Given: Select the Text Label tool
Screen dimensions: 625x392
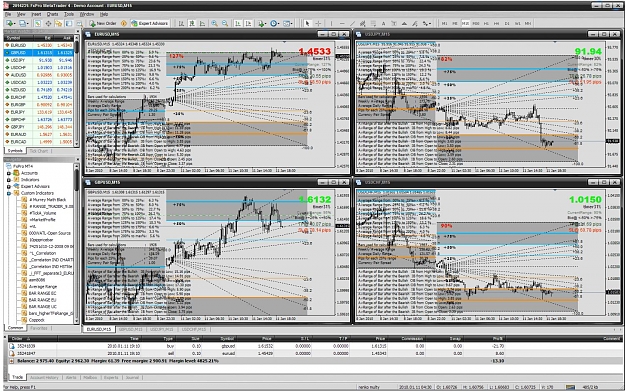Looking at the screenshot, I should tap(393, 24).
